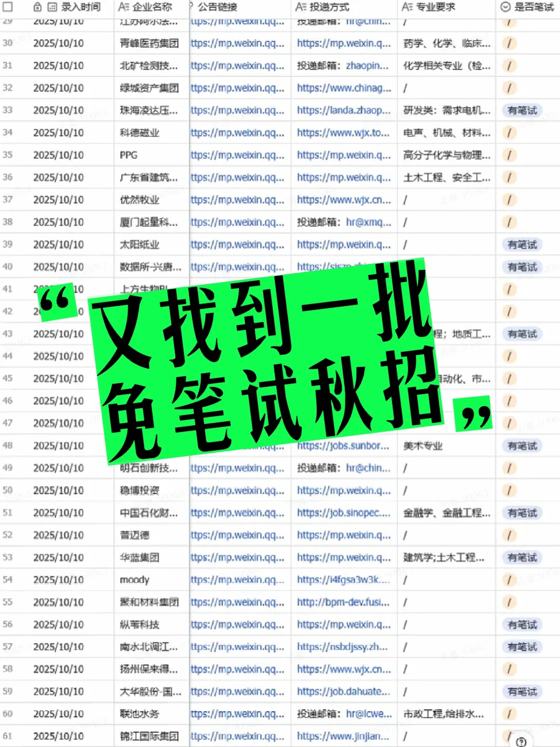Open the www.chinag... application link
The image size is (560, 747).
(344, 88)
